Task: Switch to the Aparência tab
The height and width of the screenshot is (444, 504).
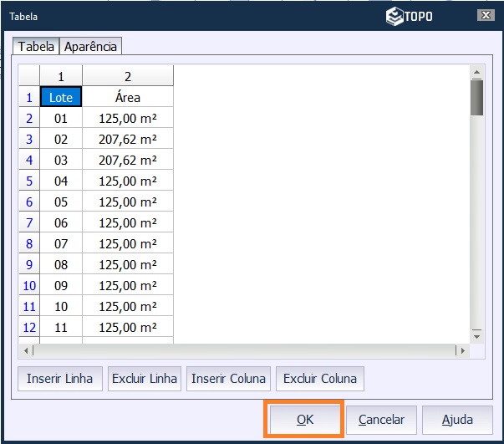Action: [91, 47]
